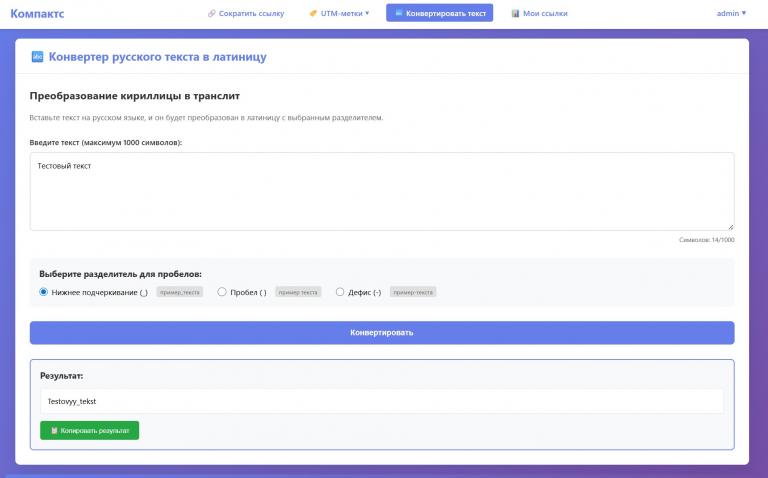
Task: Click the icon inside the Конвертировать текст tab
Action: tap(399, 13)
